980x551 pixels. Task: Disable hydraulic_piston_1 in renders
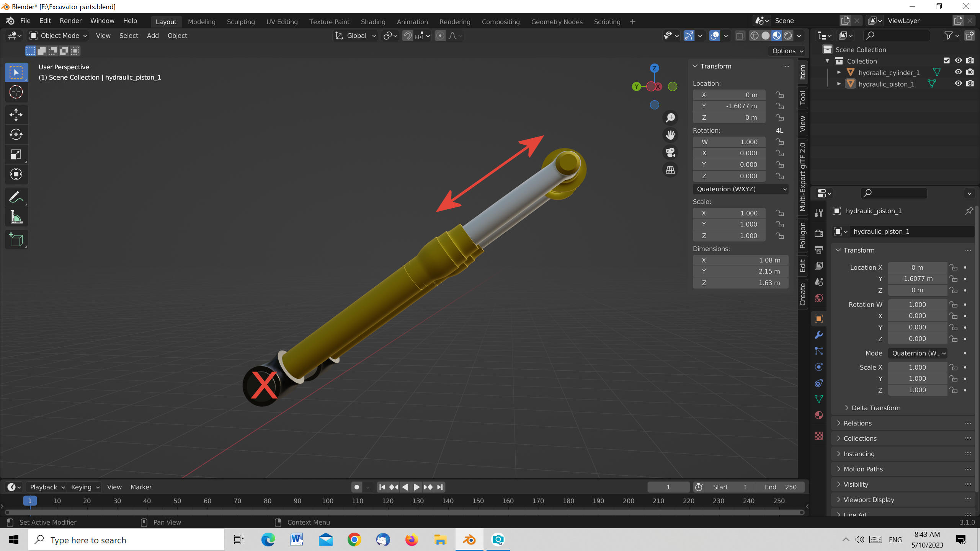[x=970, y=83]
